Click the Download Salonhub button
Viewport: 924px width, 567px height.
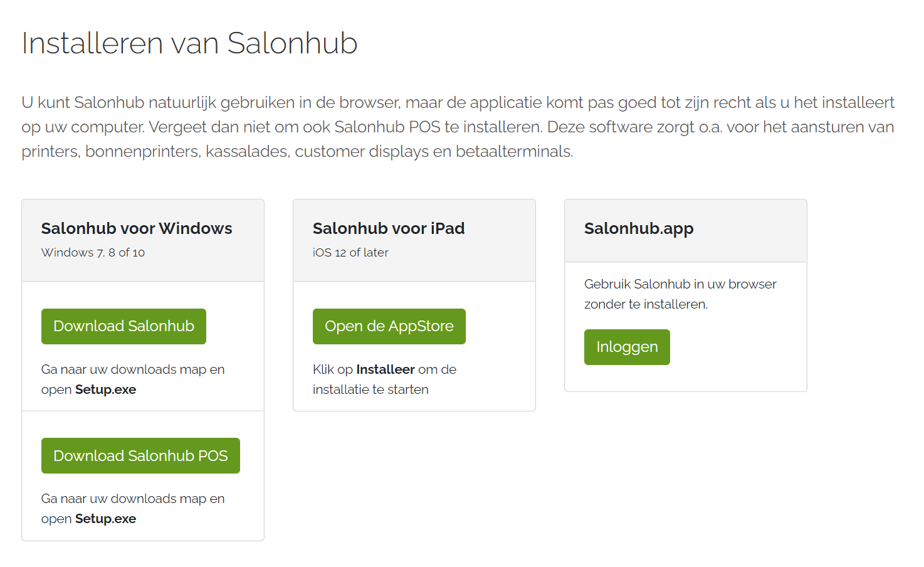click(123, 326)
